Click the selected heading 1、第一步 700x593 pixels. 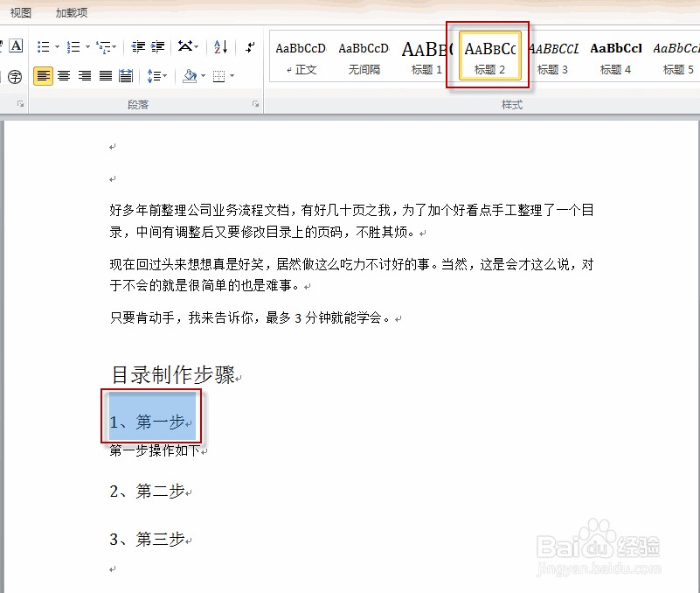148,422
